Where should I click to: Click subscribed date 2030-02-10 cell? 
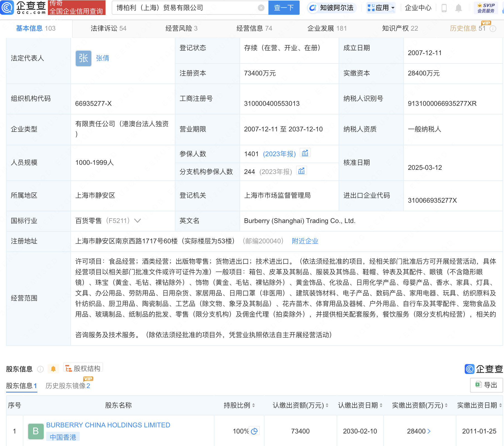tap(360, 431)
